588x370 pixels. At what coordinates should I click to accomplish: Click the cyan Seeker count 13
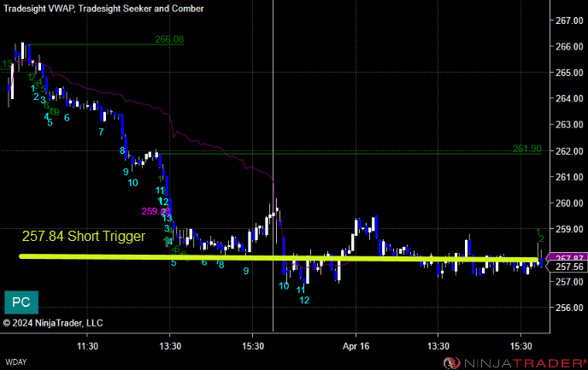pyautogui.click(x=167, y=218)
